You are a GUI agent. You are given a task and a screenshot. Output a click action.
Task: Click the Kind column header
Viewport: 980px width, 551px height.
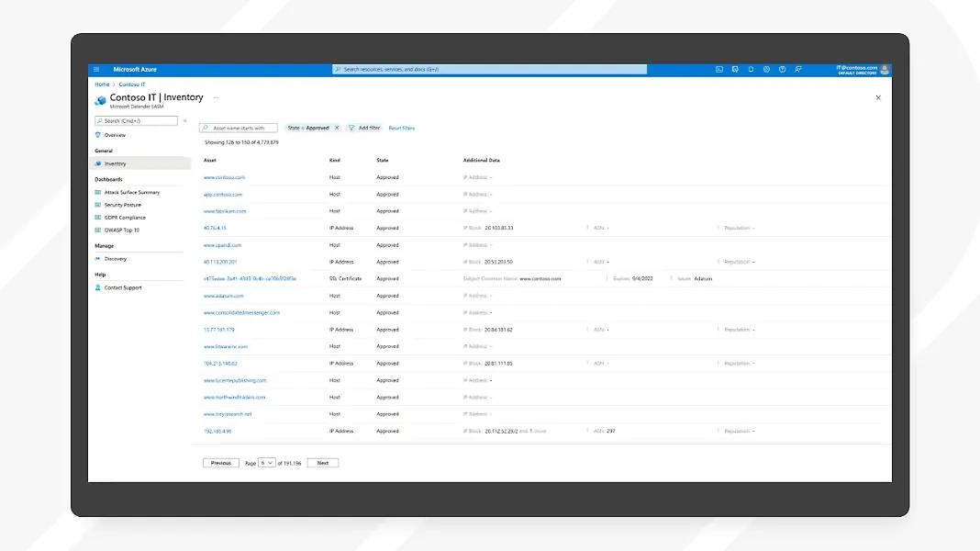[x=334, y=161]
